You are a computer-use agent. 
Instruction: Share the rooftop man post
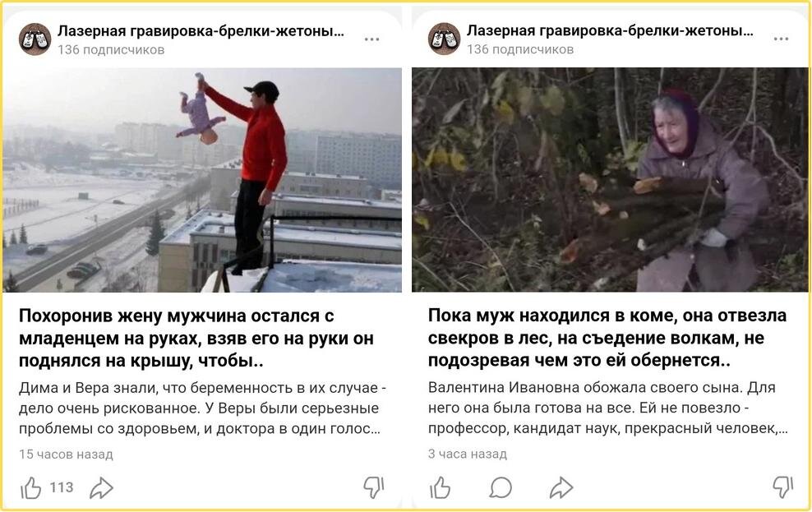(x=101, y=487)
